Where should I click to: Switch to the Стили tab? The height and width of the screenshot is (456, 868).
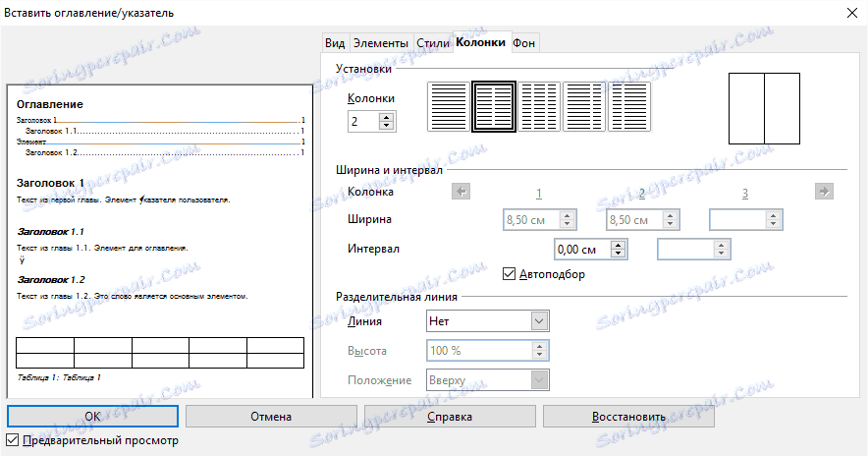coord(433,43)
